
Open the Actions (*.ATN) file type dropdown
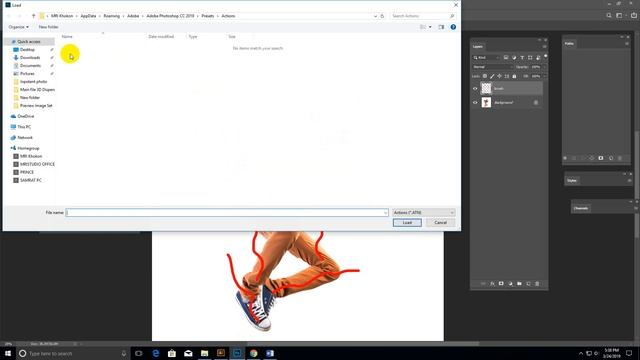[424, 213]
